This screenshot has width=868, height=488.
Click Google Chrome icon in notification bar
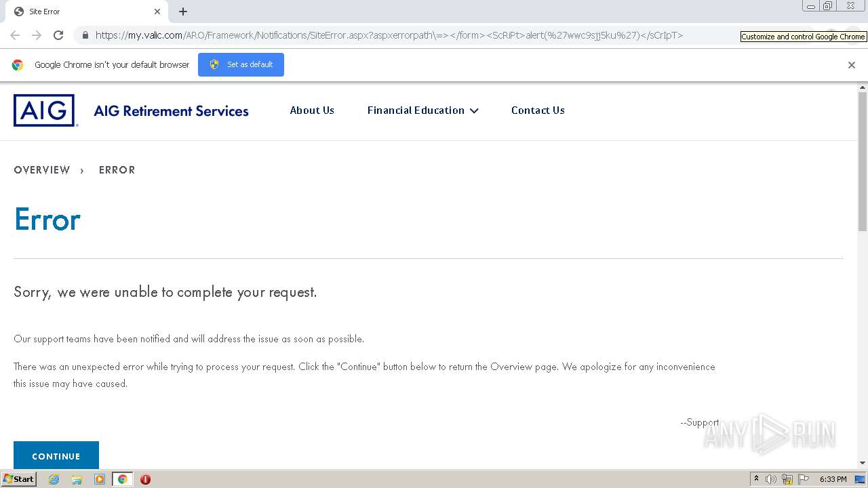click(x=18, y=65)
